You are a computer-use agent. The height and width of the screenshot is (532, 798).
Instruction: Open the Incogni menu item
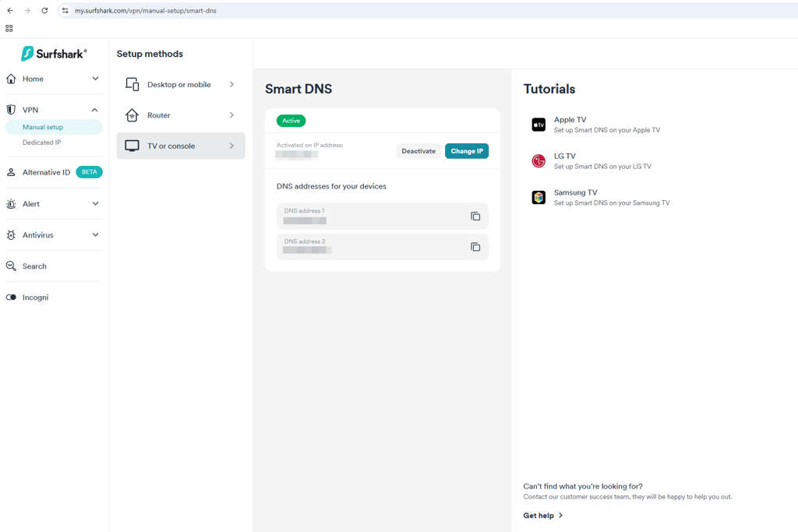click(x=35, y=298)
